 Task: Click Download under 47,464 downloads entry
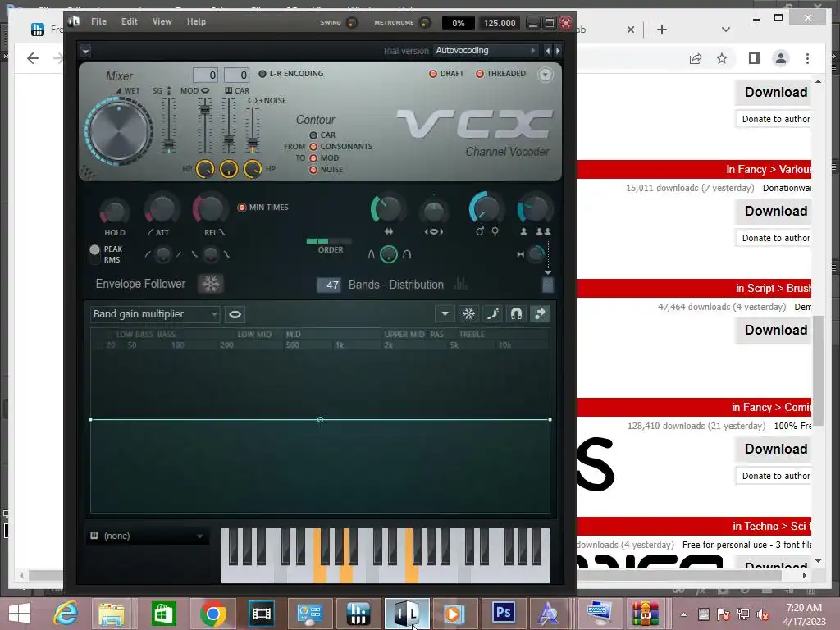773,330
